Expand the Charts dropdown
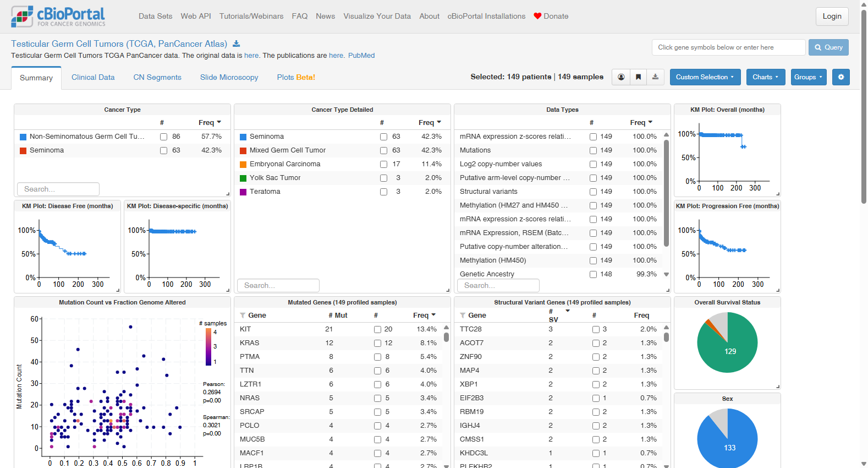 click(x=765, y=77)
